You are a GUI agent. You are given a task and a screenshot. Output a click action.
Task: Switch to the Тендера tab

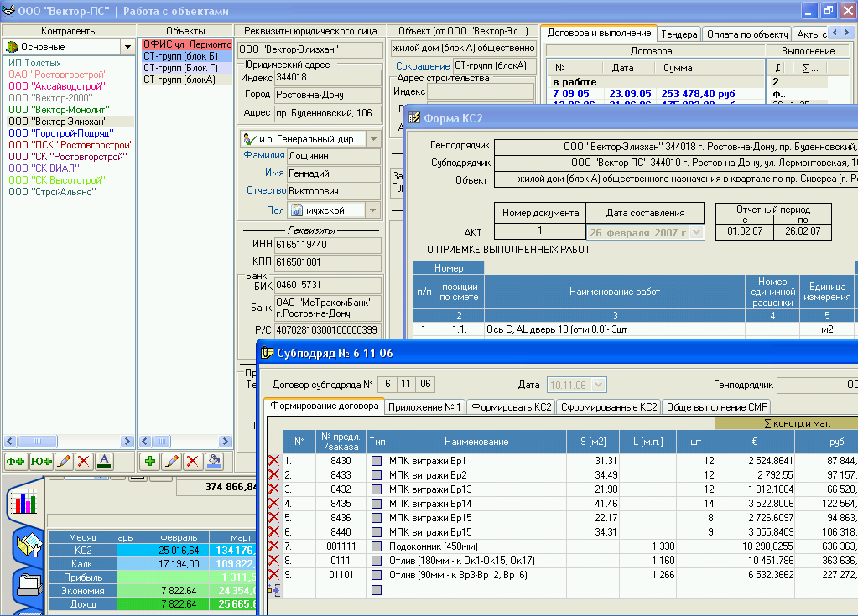[679, 34]
